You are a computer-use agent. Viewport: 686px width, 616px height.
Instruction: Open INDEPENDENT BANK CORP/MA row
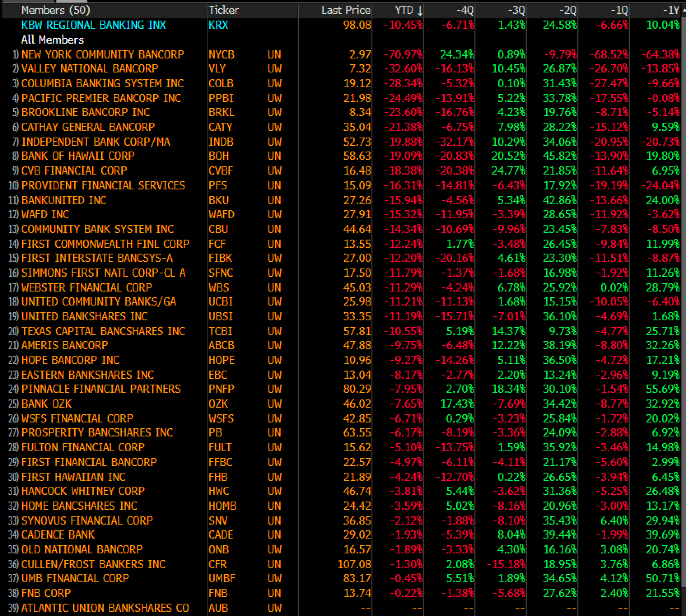point(342,142)
